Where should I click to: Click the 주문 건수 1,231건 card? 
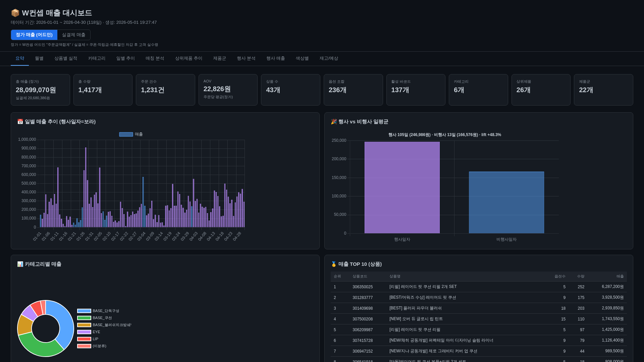pos(165,90)
